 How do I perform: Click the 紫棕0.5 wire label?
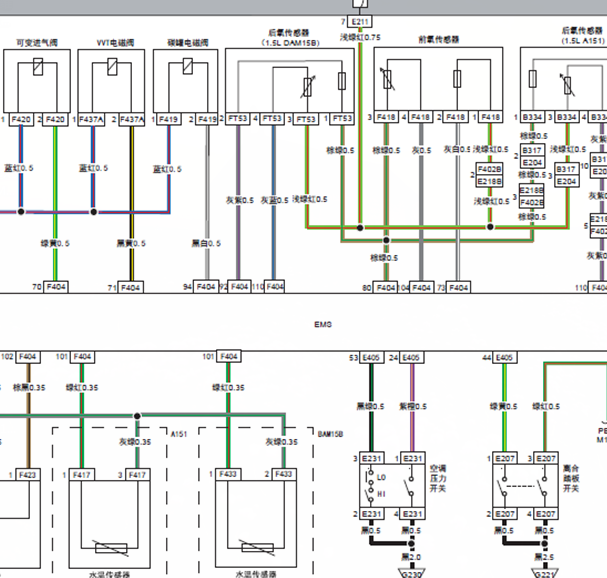pyautogui.click(x=413, y=406)
